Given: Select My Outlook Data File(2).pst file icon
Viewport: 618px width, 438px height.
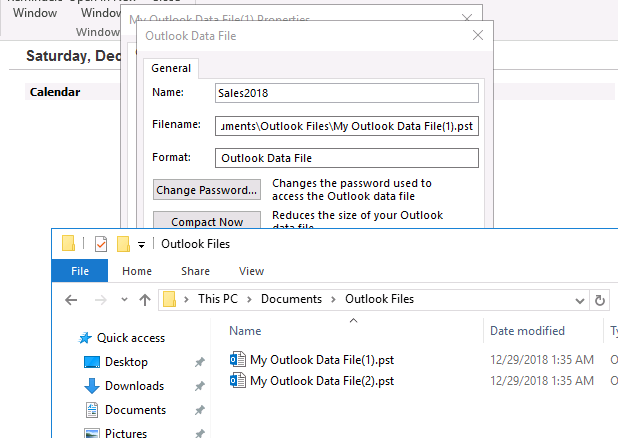Looking at the screenshot, I should (x=238, y=381).
